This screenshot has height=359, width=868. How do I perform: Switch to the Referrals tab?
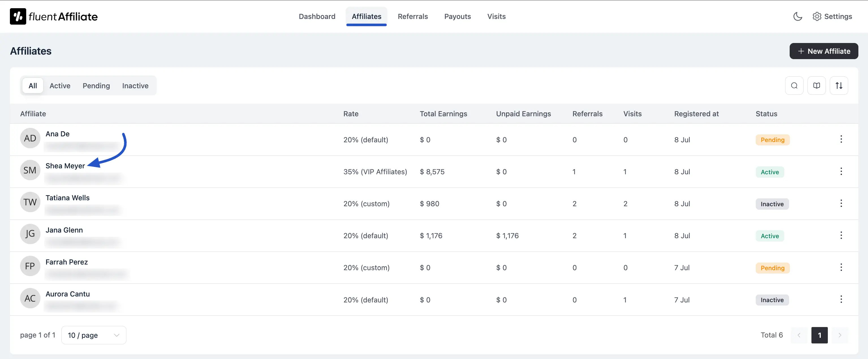413,16
